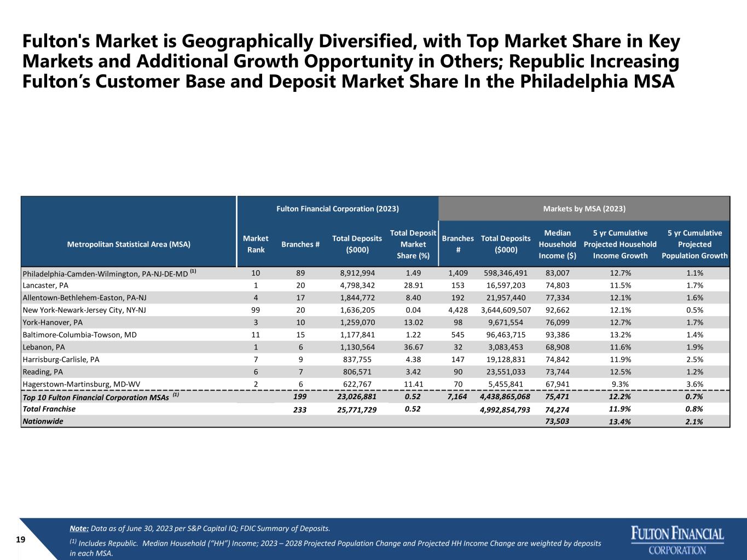This screenshot has height=560, width=747.
Task: Click the MSA deposits value 3,644,609,507
Action: [x=506, y=310]
